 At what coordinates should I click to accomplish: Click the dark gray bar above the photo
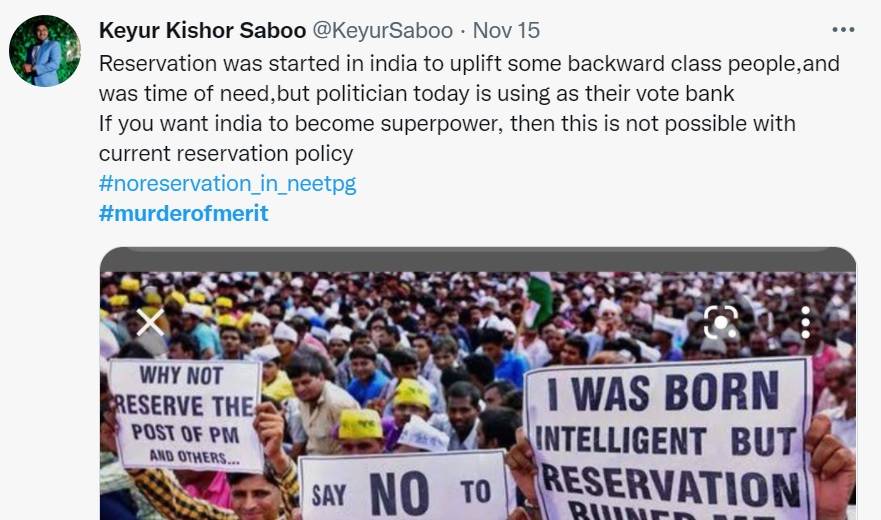click(x=477, y=259)
